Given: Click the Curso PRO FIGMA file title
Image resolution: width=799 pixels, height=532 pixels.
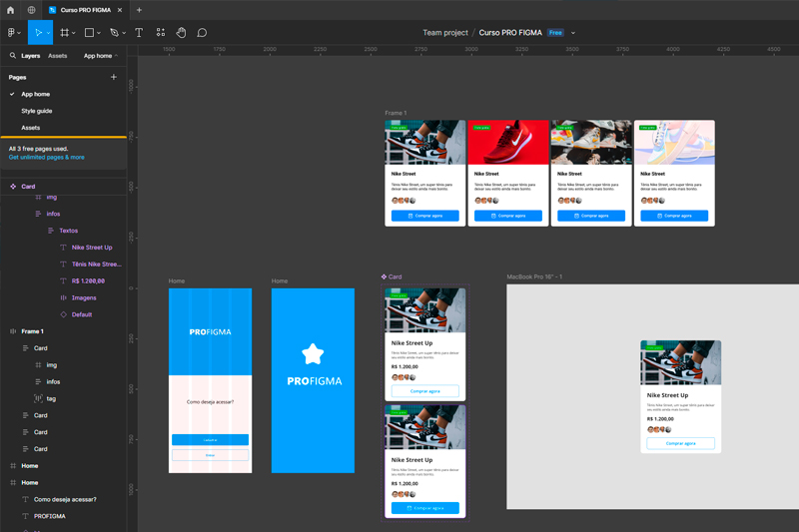Looking at the screenshot, I should [x=510, y=33].
